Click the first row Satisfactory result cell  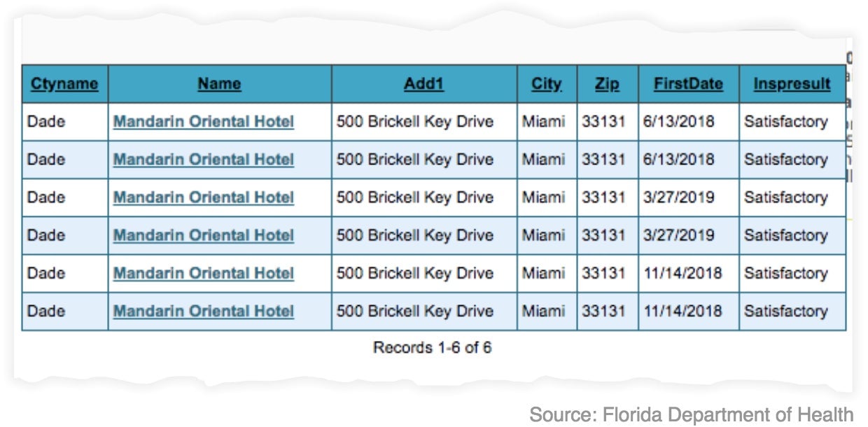(792, 122)
